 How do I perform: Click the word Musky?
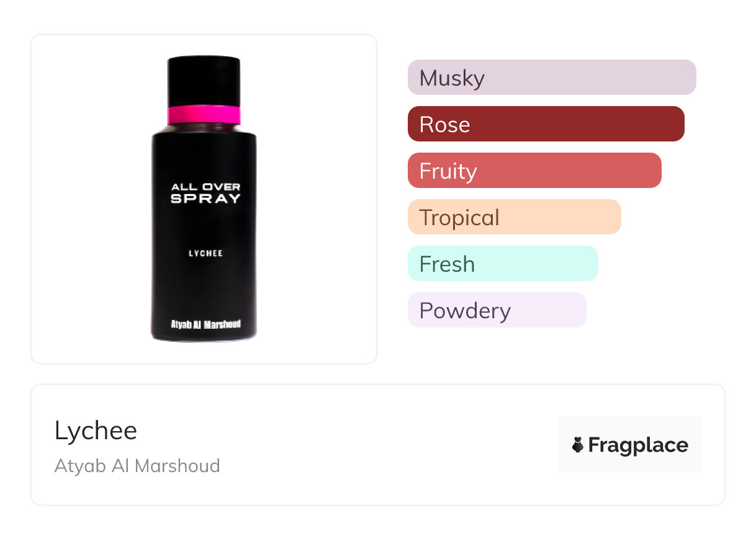click(452, 79)
